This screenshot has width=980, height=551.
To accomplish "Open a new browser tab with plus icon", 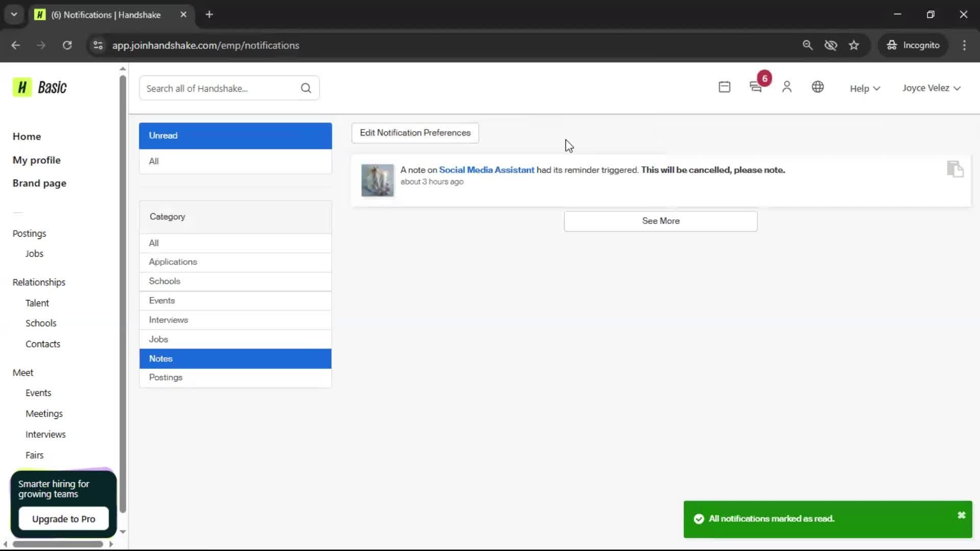I will (209, 15).
